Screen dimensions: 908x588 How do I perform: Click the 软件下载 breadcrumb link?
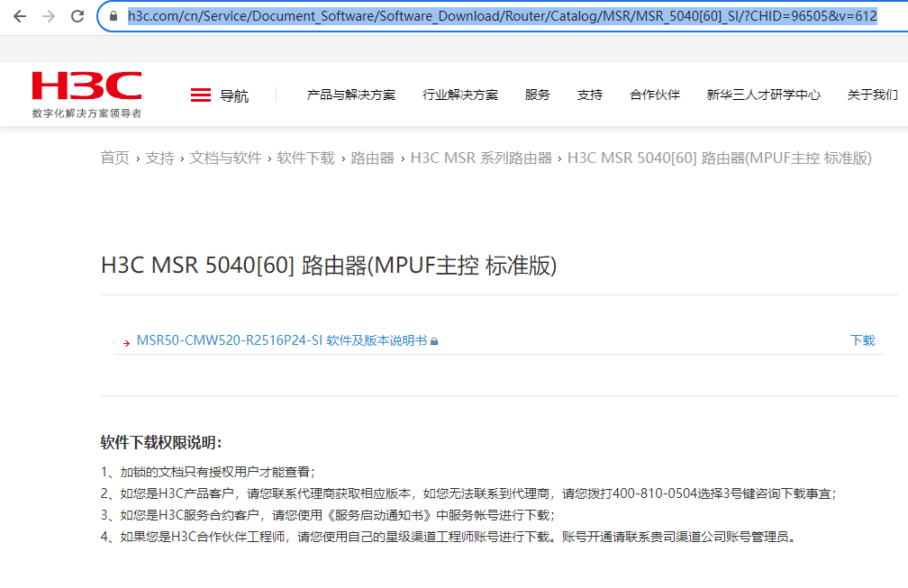pyautogui.click(x=305, y=158)
